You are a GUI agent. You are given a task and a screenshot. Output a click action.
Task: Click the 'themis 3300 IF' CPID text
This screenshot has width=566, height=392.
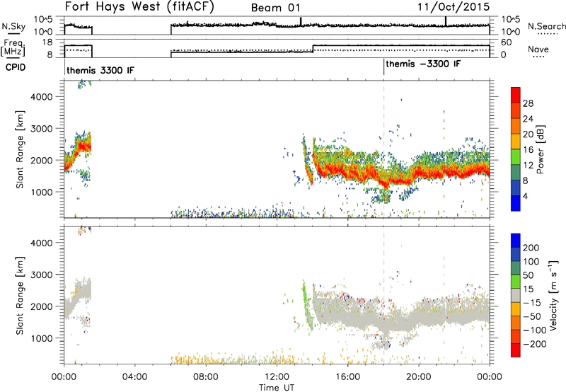[x=100, y=70]
